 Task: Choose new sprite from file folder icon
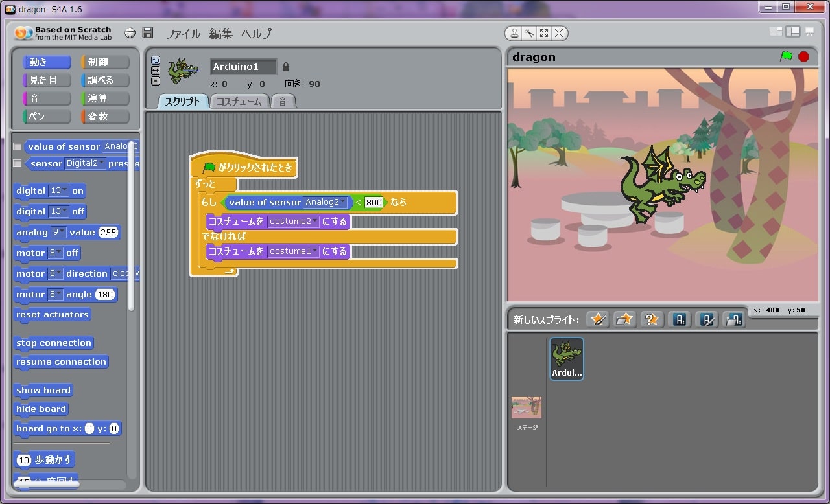(624, 319)
